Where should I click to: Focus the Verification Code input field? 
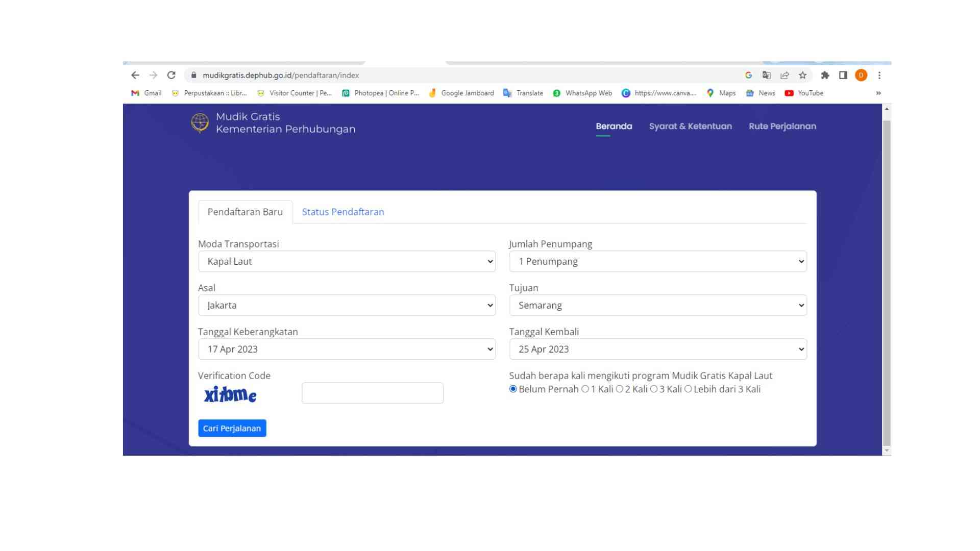[373, 393]
